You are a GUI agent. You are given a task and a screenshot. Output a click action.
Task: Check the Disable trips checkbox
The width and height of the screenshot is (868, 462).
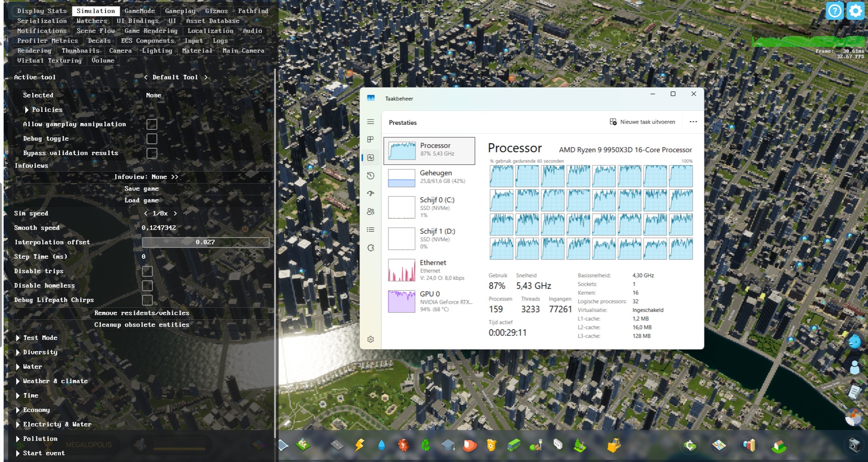click(x=147, y=271)
